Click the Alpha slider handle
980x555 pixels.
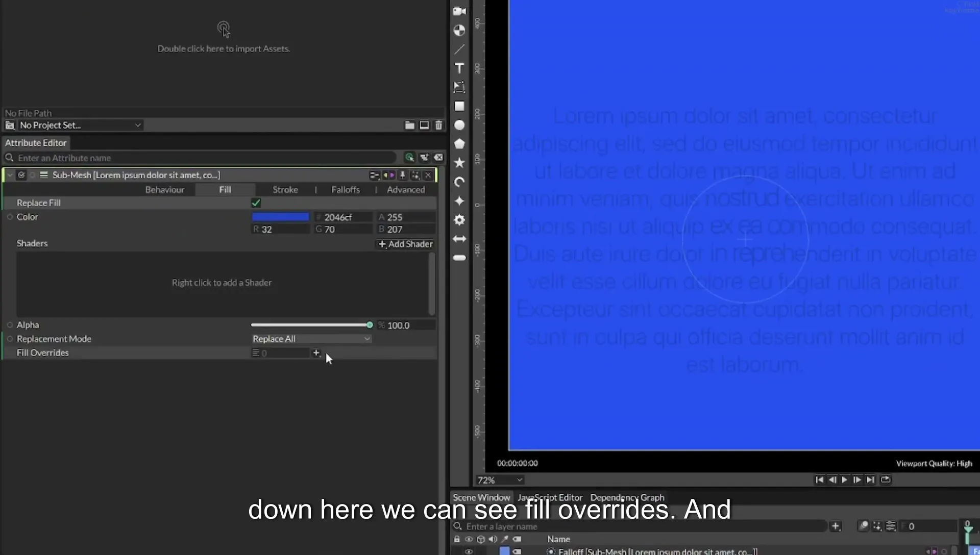(x=370, y=325)
